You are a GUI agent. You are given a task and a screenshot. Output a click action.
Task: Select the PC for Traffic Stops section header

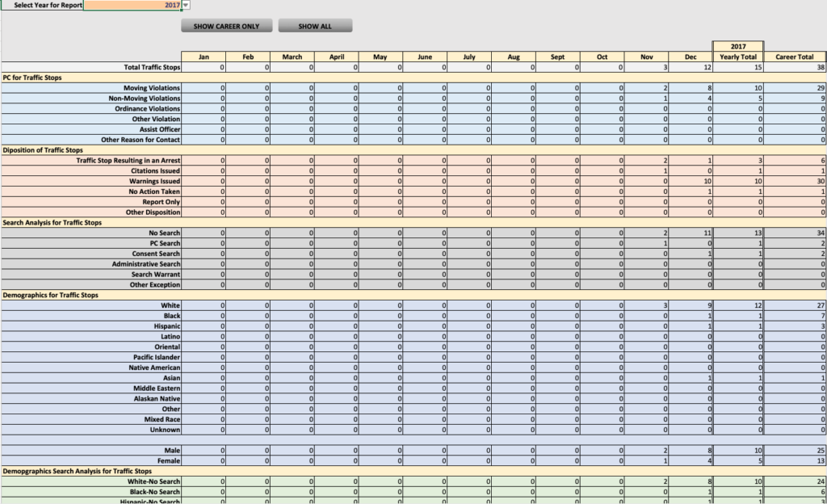[x=36, y=78]
